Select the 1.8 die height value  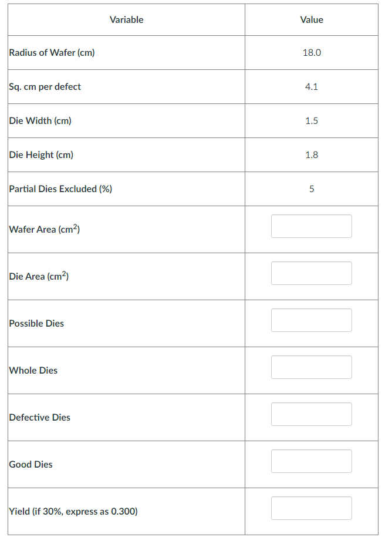coord(312,155)
